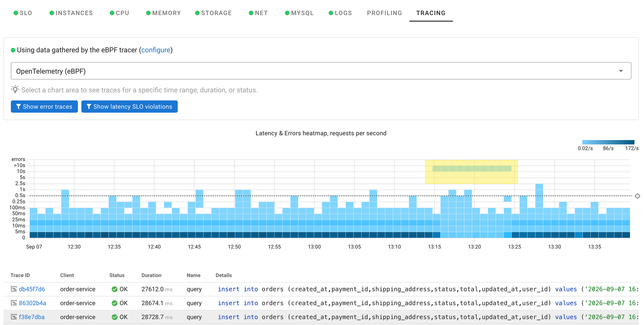Click the dropdown arrow of the source selector
Viewport: 644px width, 325px height.
point(621,71)
